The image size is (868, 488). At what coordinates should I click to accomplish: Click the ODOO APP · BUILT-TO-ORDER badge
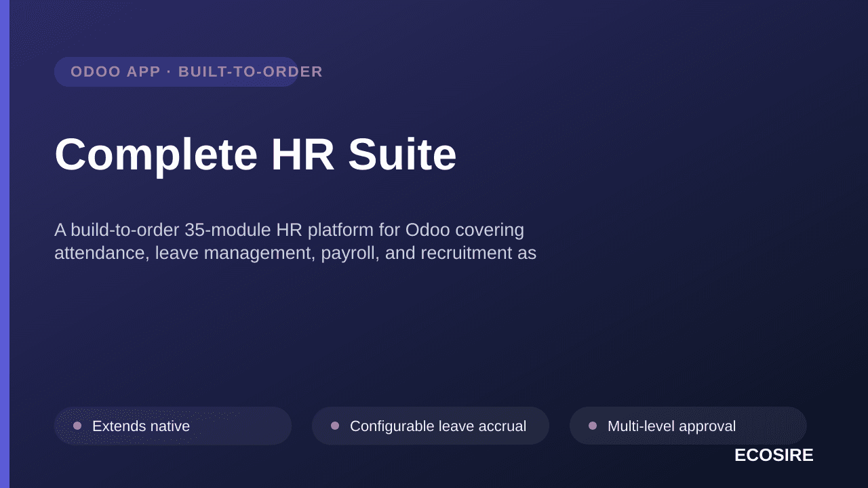[176, 72]
